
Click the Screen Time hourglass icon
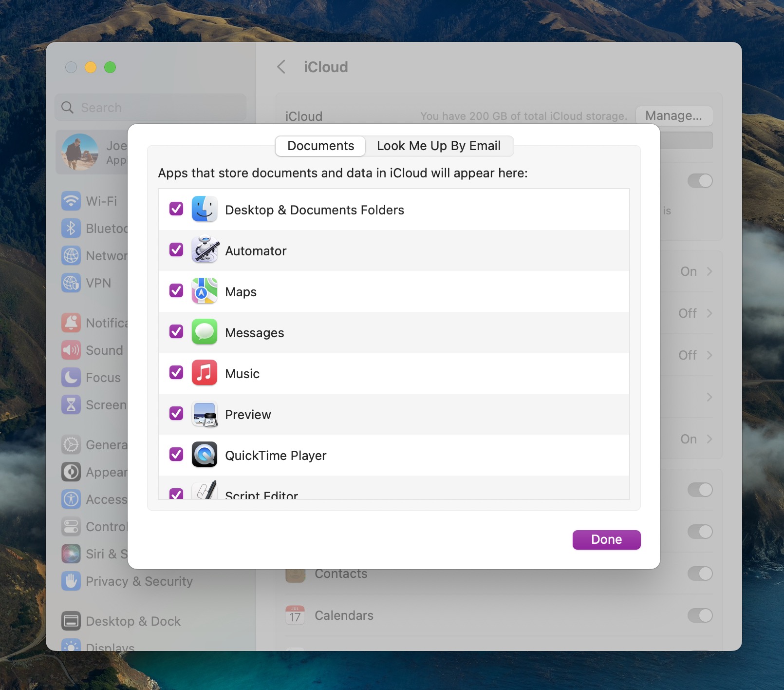tap(71, 404)
